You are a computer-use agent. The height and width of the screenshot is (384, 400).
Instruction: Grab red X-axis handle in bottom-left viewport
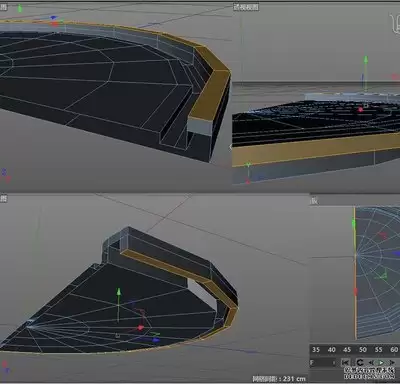point(140,328)
